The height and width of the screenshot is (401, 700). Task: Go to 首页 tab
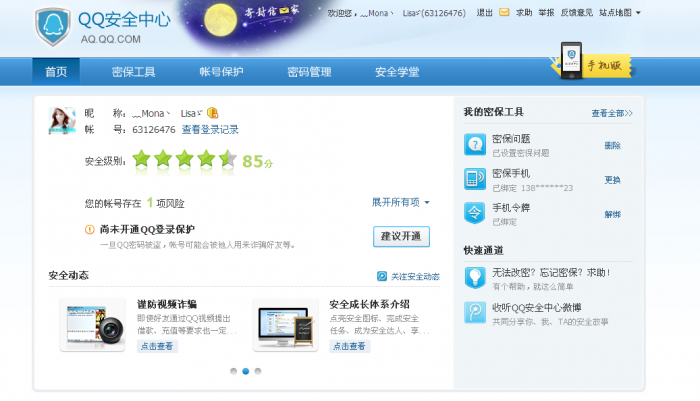[x=56, y=71]
